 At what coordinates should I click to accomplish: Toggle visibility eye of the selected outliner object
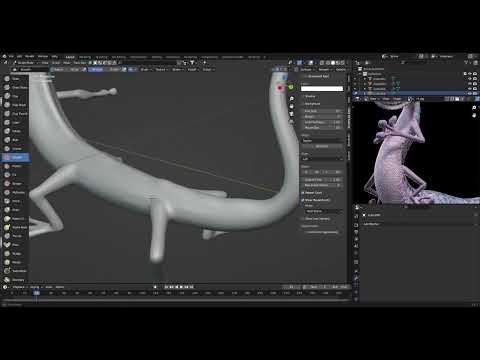click(470, 93)
